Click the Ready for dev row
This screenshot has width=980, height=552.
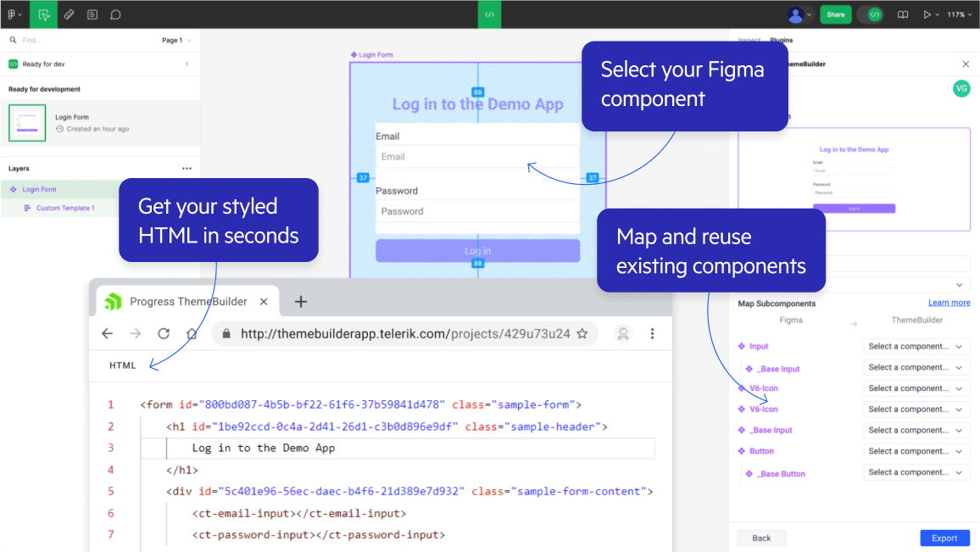100,64
